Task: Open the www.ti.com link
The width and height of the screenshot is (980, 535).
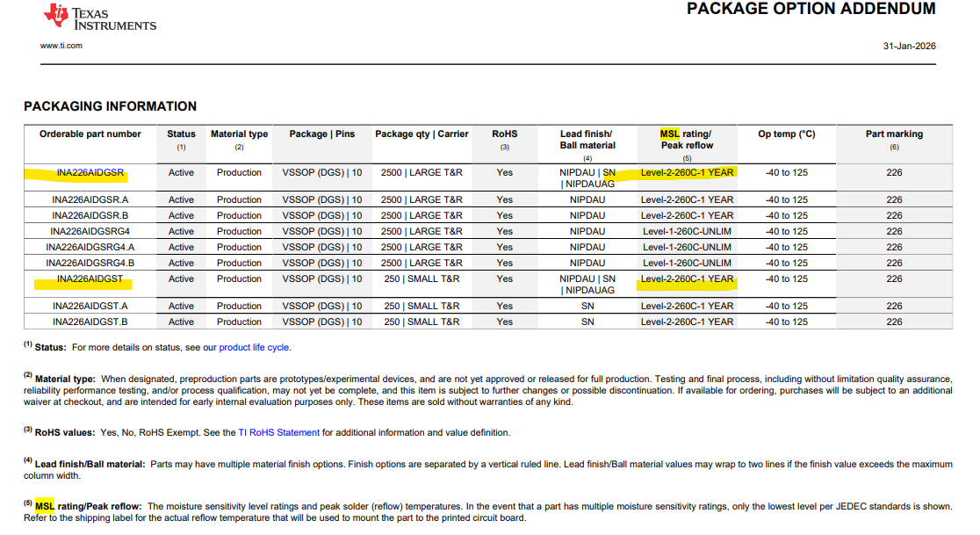Action: 61,46
